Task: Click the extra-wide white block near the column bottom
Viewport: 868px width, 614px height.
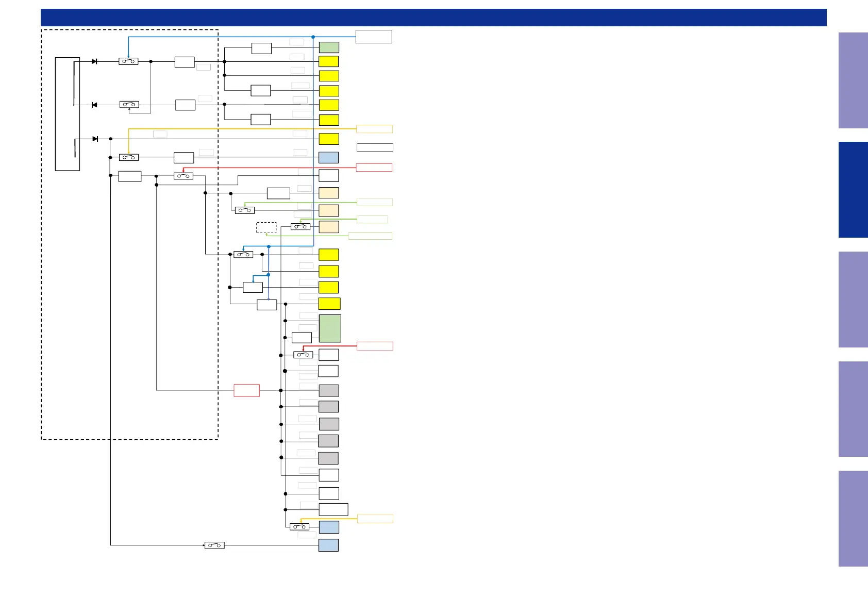Action: click(333, 509)
